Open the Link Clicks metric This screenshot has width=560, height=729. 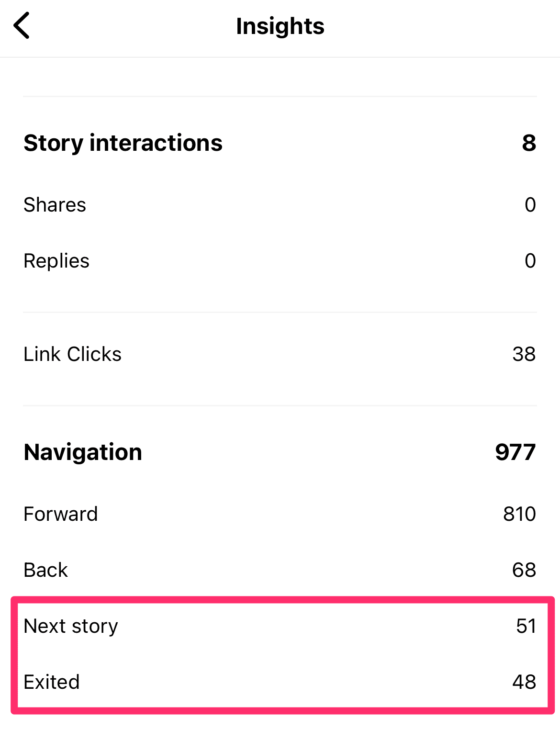point(73,354)
